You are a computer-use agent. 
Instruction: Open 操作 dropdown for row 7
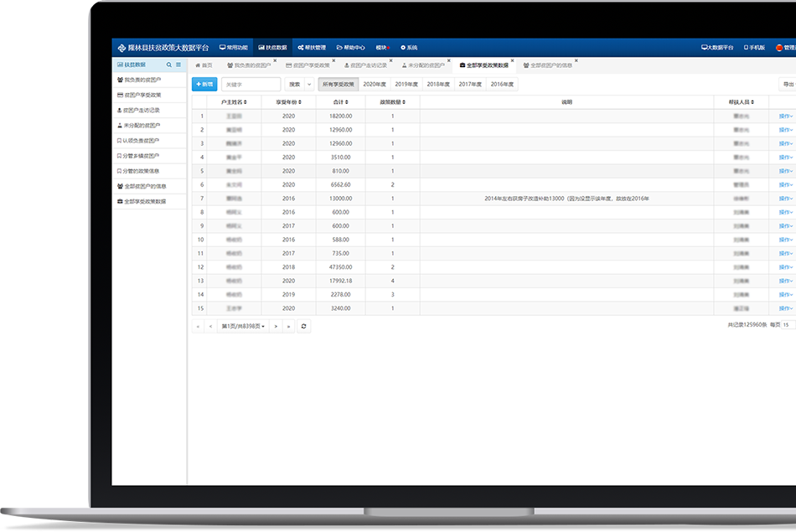click(786, 199)
